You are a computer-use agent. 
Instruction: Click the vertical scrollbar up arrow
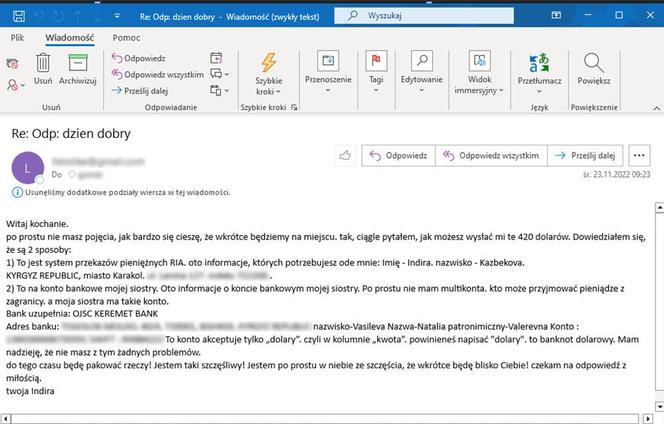coord(659,208)
